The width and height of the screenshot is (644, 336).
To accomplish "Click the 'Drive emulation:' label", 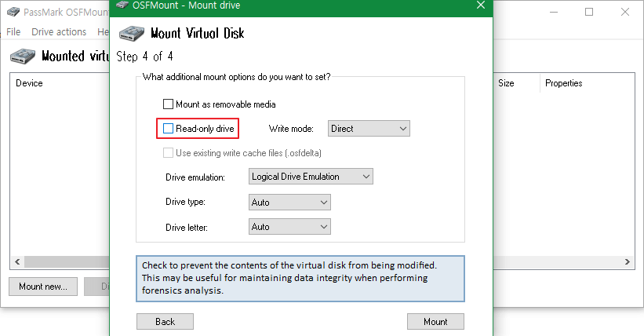I will [x=195, y=177].
